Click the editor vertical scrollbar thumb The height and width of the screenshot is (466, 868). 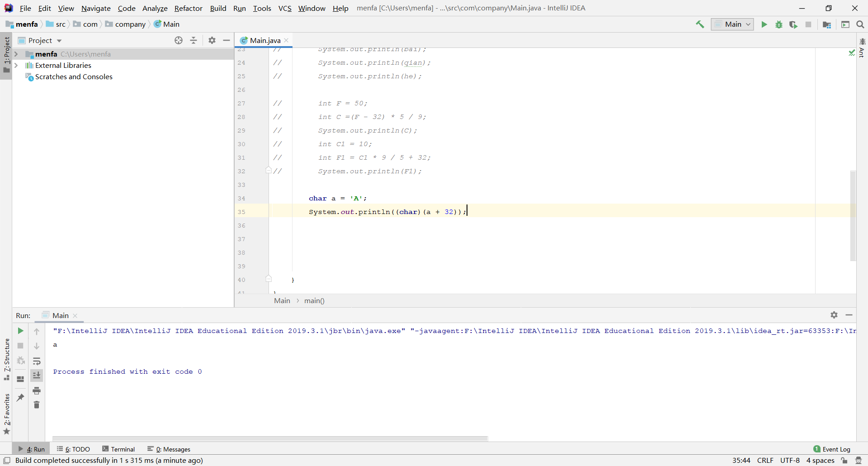click(x=853, y=216)
